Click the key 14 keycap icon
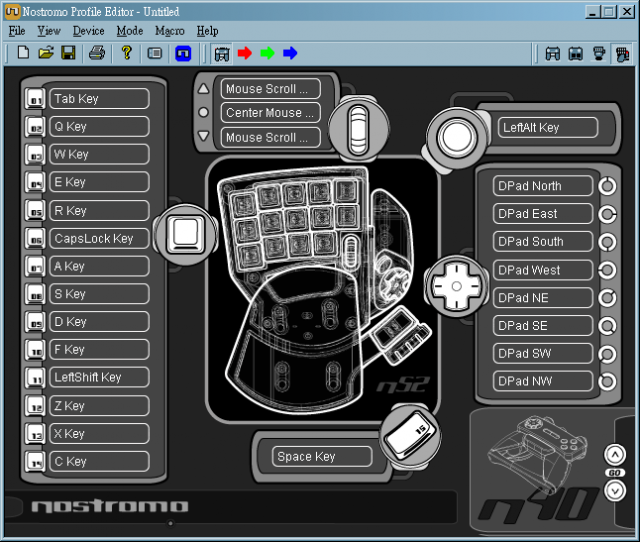Screen dimensions: 640x542 pos(35,462)
